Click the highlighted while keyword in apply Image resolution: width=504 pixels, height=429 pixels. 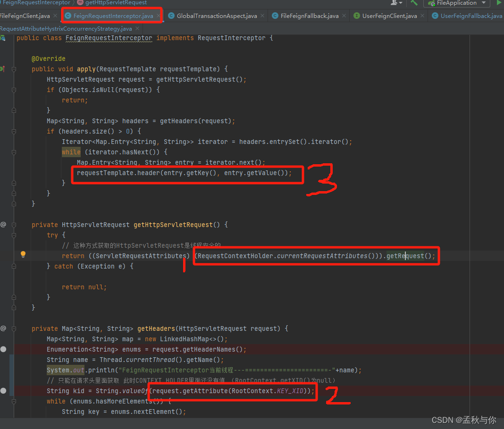71,152
